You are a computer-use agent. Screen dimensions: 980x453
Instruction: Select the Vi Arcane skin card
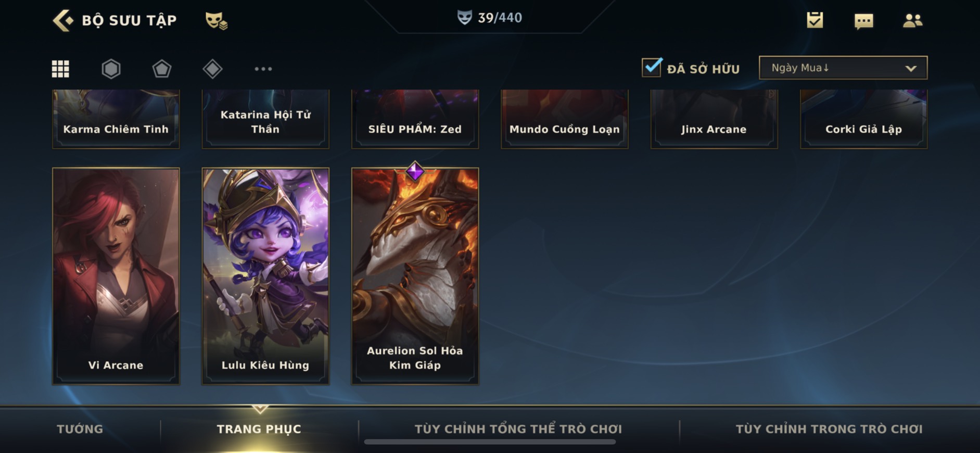[x=116, y=276]
